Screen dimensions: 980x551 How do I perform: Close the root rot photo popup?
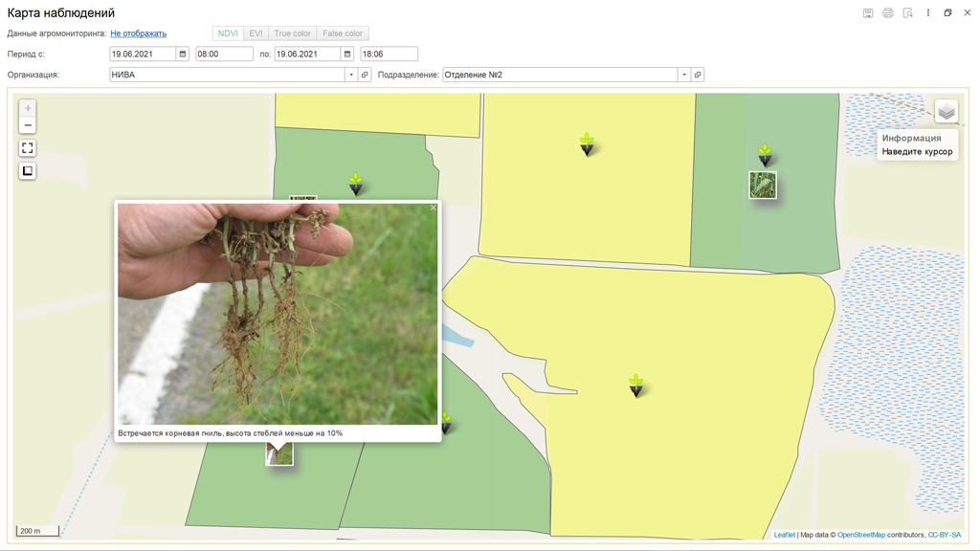point(434,208)
